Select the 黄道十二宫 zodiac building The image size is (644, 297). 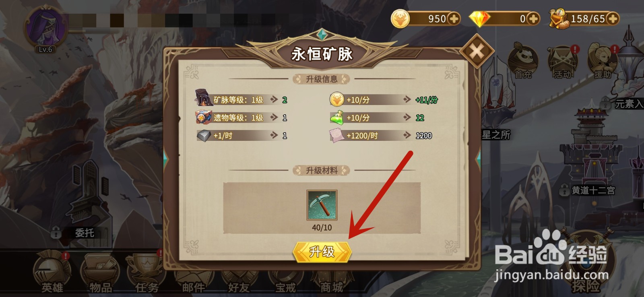tap(588, 190)
